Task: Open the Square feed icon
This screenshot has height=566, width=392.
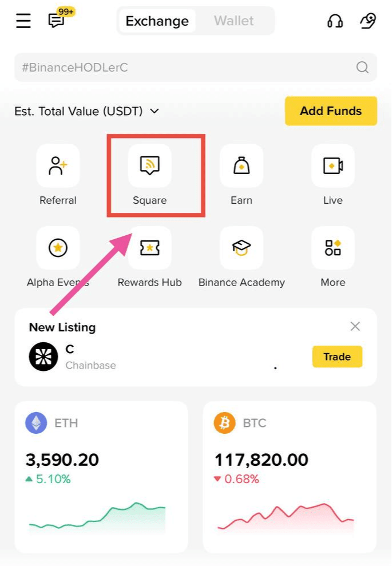Action: point(150,166)
